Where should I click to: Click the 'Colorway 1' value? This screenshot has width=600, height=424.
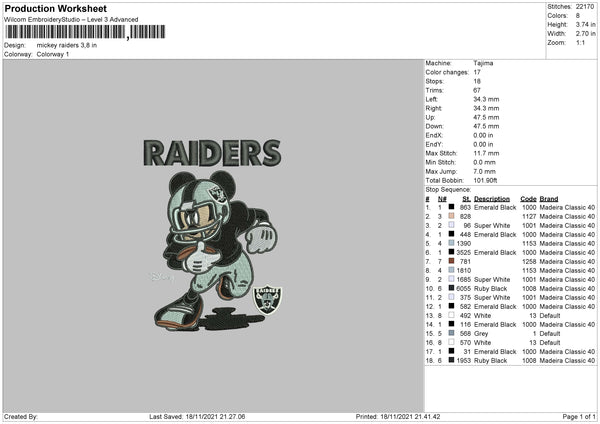[x=53, y=54]
